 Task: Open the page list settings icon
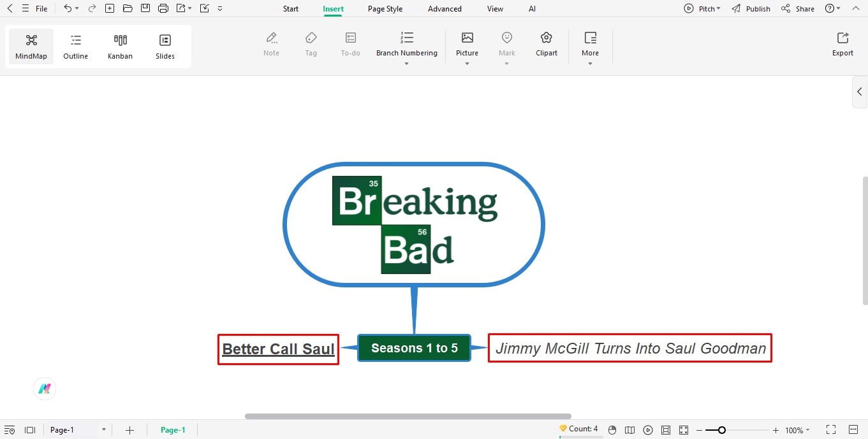click(10, 430)
